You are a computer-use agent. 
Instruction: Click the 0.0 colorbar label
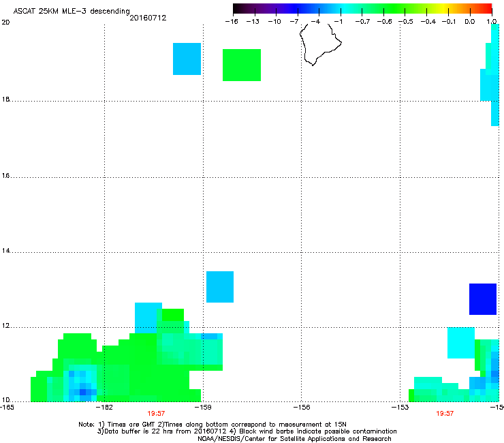470,22
